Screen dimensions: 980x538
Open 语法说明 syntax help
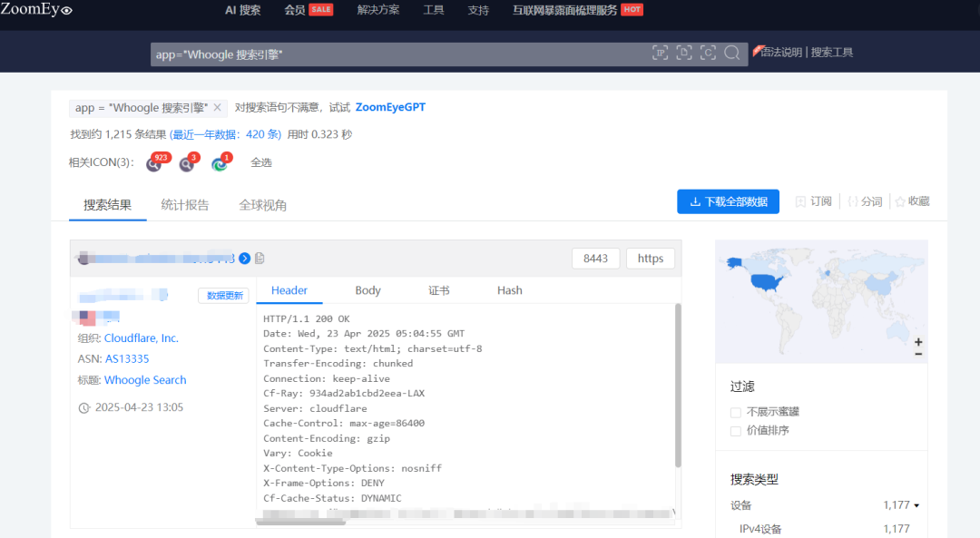pos(781,53)
